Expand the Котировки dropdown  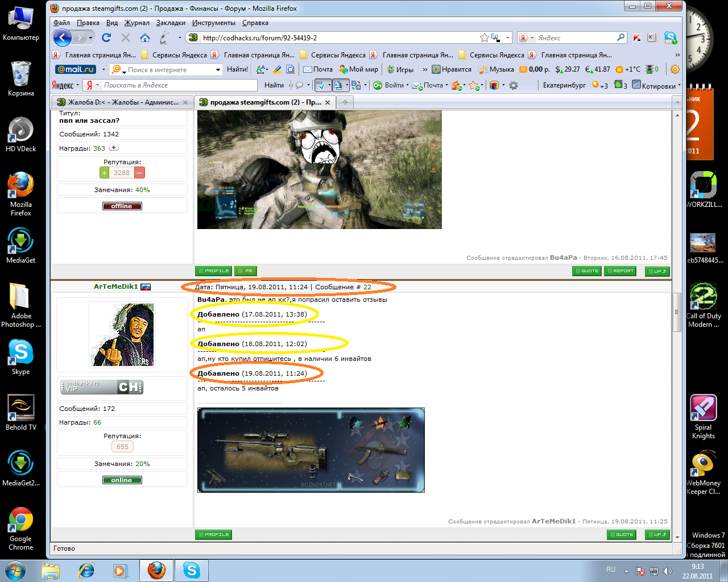point(679,85)
